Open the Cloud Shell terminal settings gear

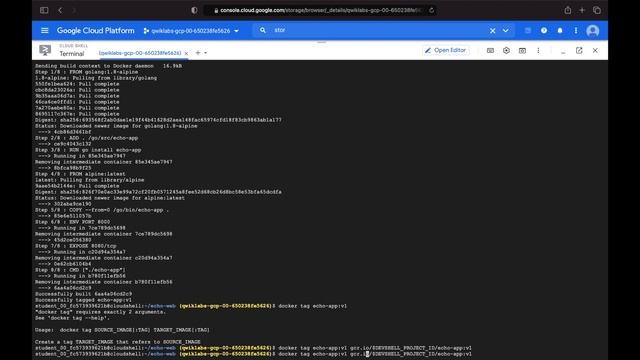(506, 51)
